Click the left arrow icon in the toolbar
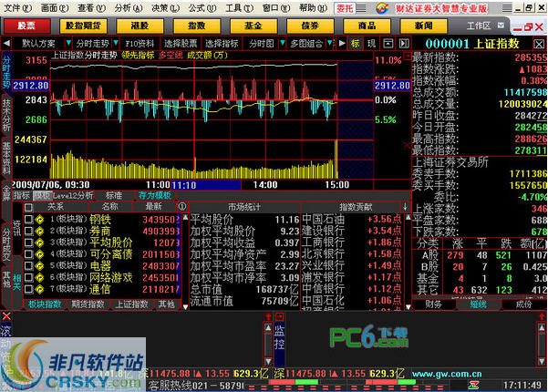 pos(6,44)
